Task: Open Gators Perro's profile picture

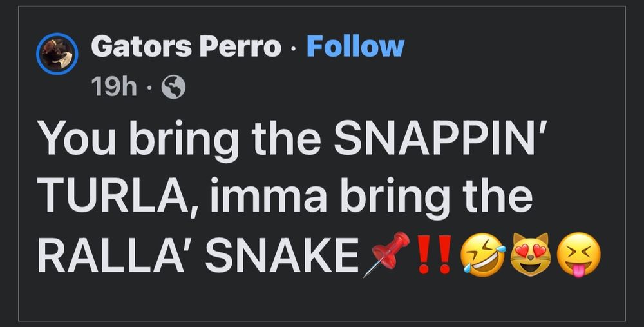Action: tap(57, 54)
